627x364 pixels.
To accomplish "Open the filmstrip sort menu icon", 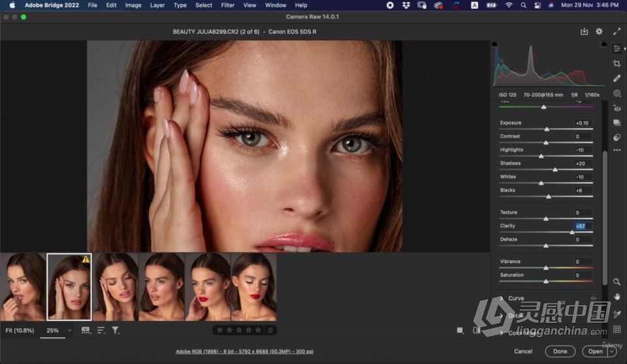I will (x=101, y=331).
